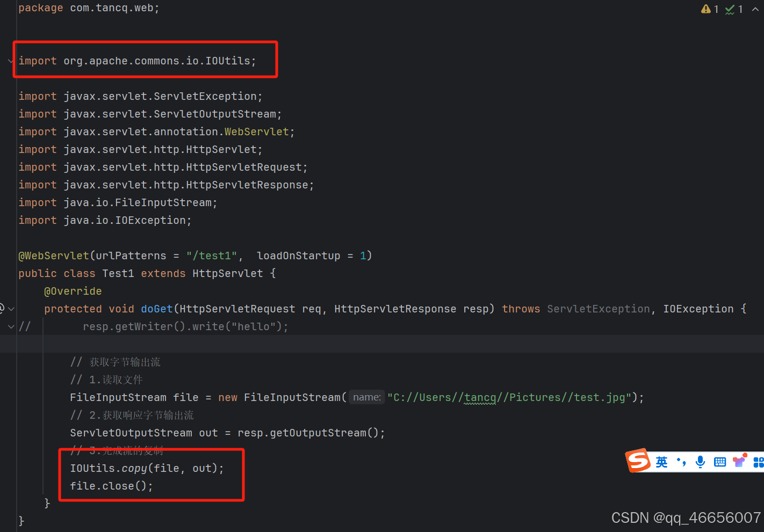This screenshot has width=764, height=532.
Task: Click the 'name:' parameter inlay hint
Action: coord(367,397)
